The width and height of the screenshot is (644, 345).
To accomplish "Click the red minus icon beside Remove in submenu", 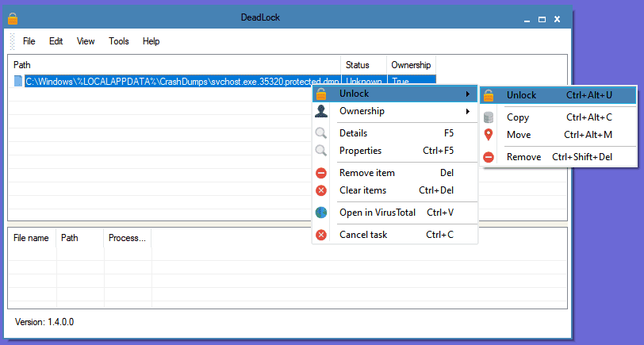I will coord(489,157).
